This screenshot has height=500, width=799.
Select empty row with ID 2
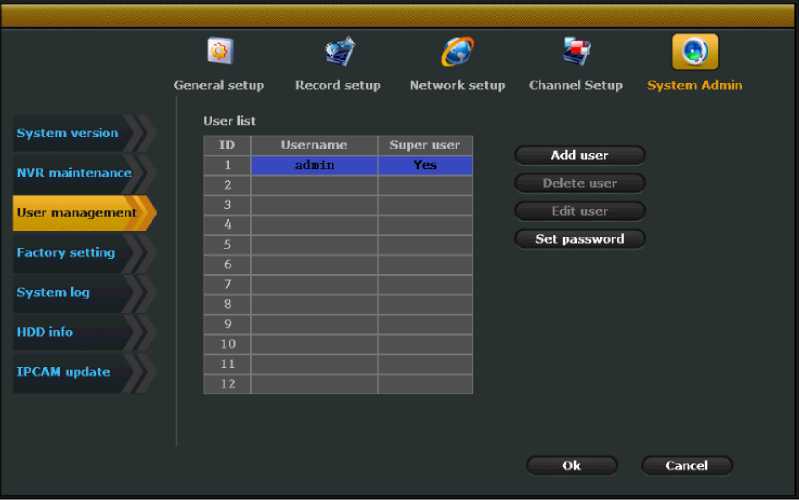point(314,185)
